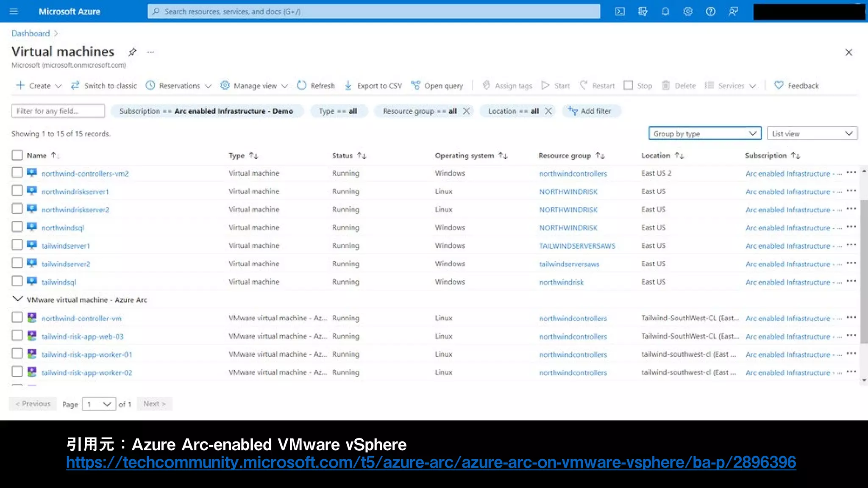Screen dimensions: 868x488
Task: Check the box for tailwindserver2
Action: click(x=17, y=263)
